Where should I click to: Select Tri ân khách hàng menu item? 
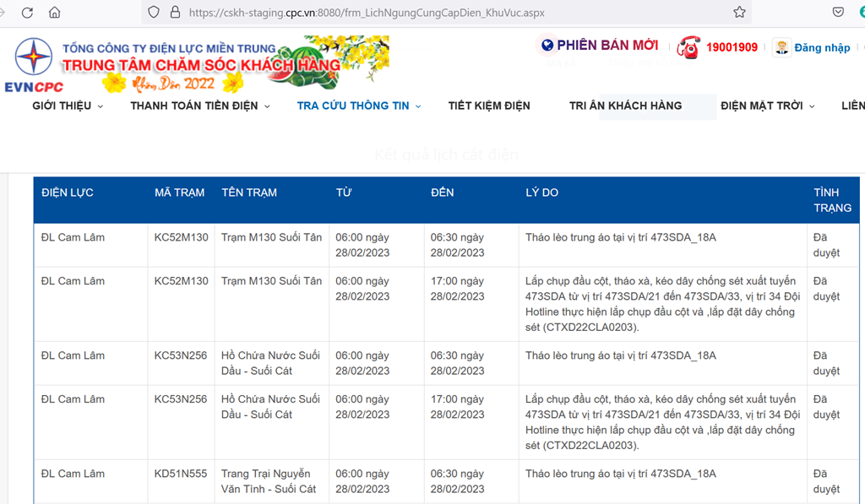[x=625, y=106]
